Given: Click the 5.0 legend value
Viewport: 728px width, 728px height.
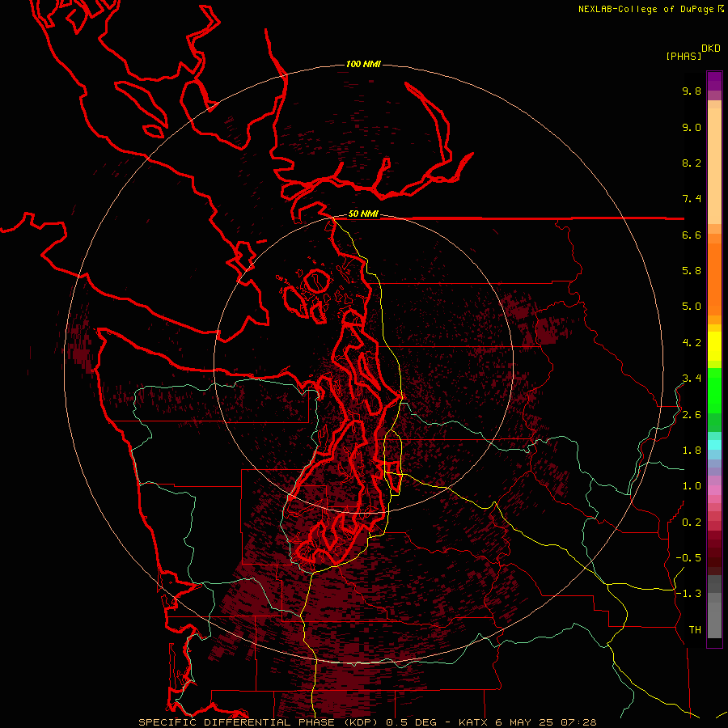Looking at the screenshot, I should (692, 307).
